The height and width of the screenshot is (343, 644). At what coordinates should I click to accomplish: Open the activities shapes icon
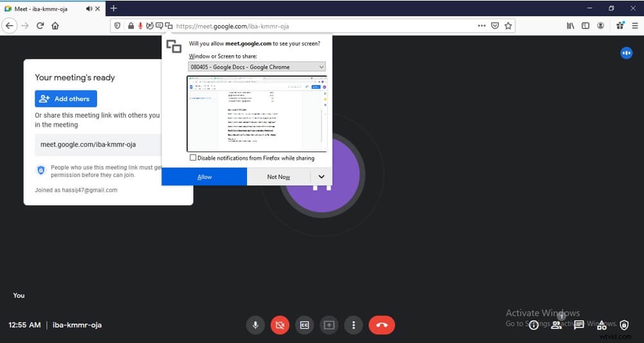coord(602,326)
